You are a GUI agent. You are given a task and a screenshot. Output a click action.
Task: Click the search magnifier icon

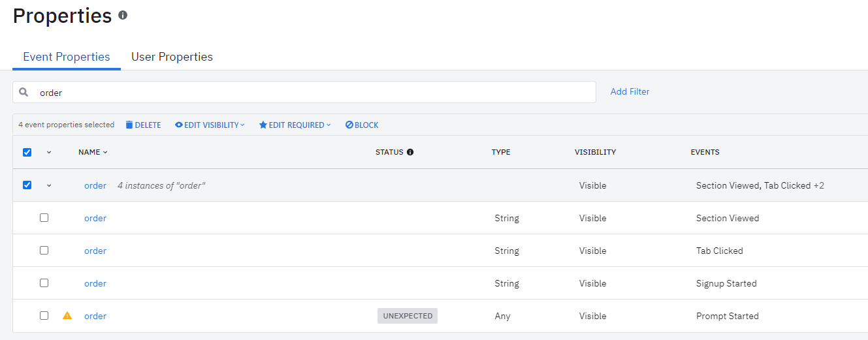[24, 92]
